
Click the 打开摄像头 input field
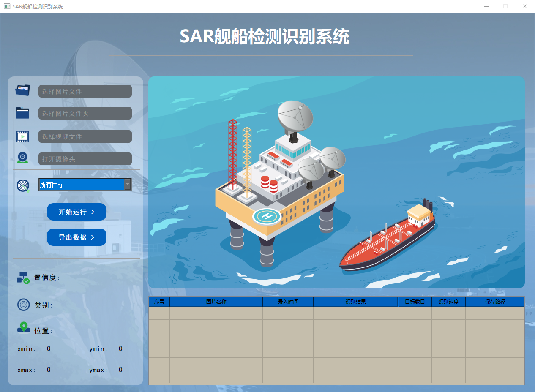click(x=85, y=159)
